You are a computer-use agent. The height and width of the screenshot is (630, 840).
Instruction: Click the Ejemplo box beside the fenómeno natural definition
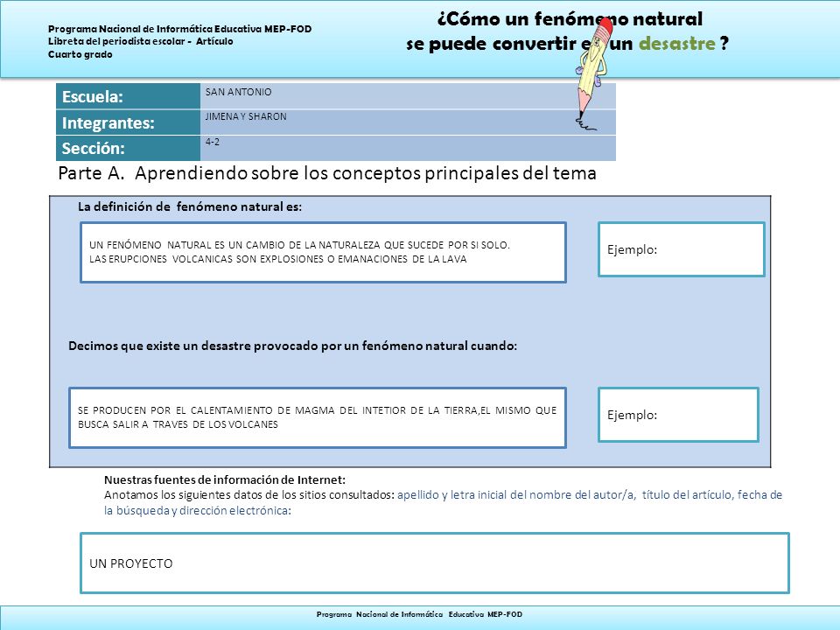tap(681, 249)
